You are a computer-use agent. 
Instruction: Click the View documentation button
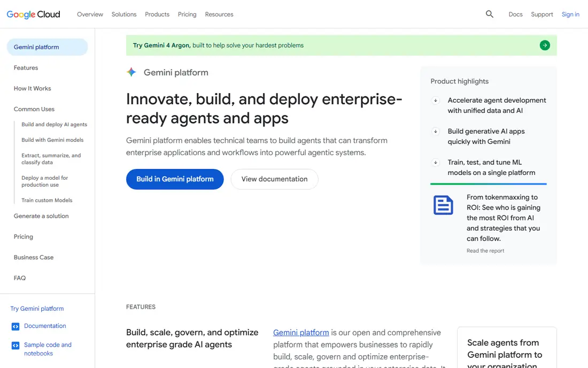pyautogui.click(x=275, y=179)
